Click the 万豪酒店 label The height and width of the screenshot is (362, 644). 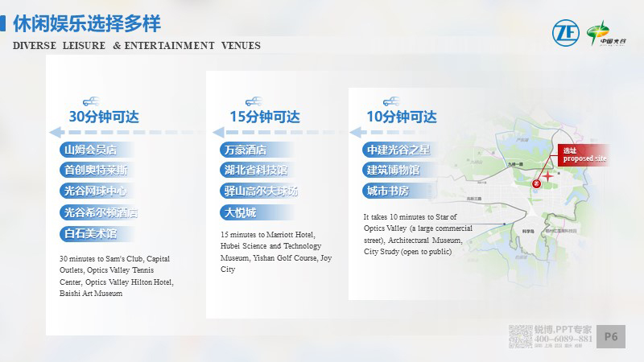(x=245, y=150)
